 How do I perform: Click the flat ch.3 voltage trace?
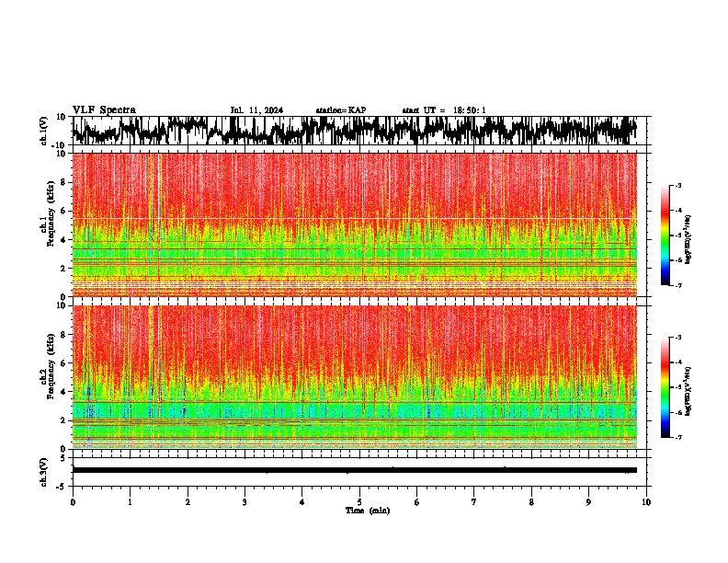[355, 470]
